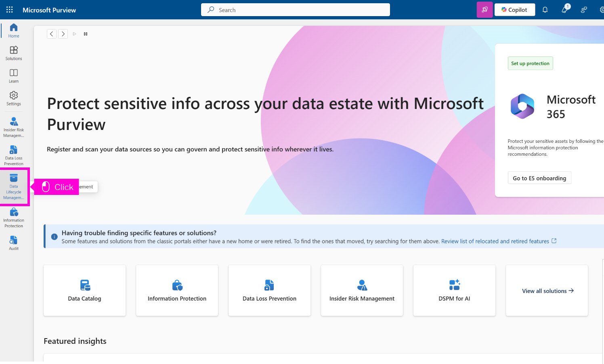
Task: Click Go to E5 onboarding button
Action: coord(539,178)
